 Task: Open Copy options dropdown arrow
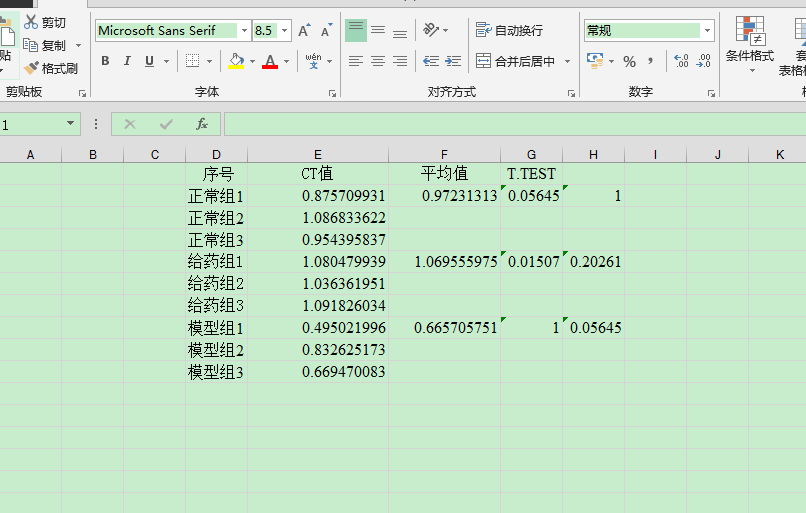79,46
